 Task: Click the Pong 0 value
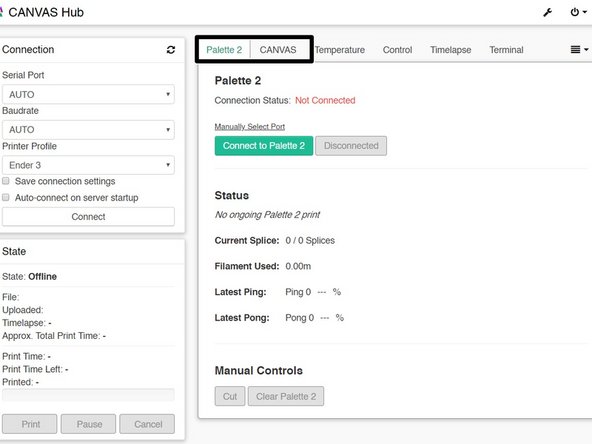click(x=299, y=318)
